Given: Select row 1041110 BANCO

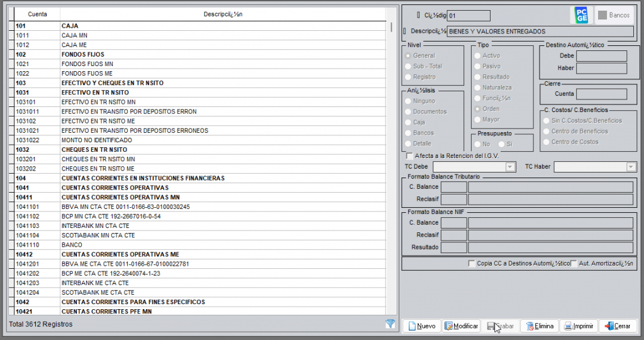Looking at the screenshot, I should 200,245.
